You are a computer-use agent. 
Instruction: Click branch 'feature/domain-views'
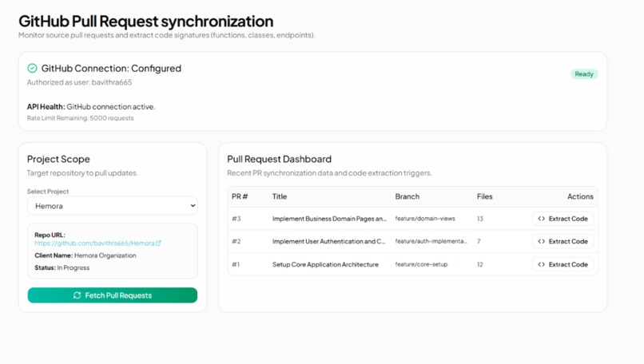425,219
